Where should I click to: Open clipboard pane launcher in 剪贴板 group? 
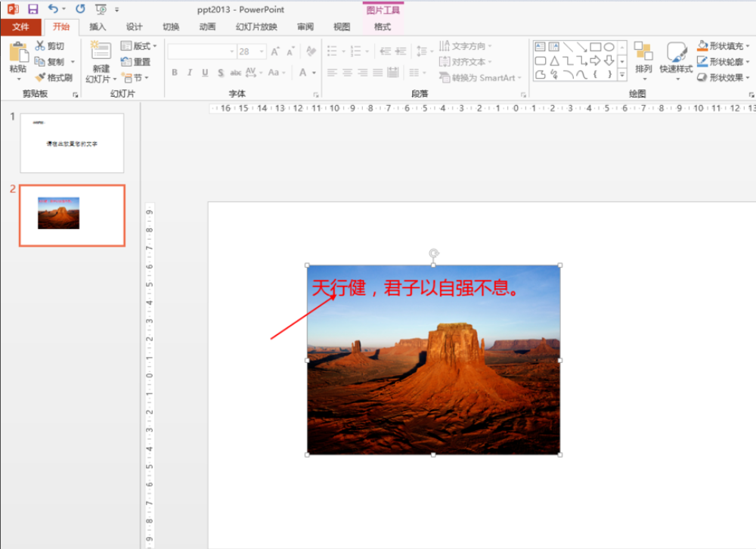(75, 95)
